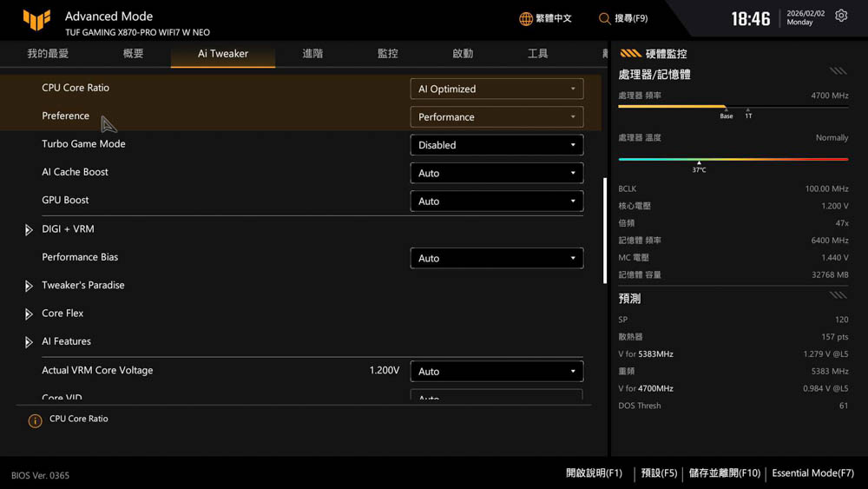
Task: Switch to the 監控 tab
Action: 387,54
